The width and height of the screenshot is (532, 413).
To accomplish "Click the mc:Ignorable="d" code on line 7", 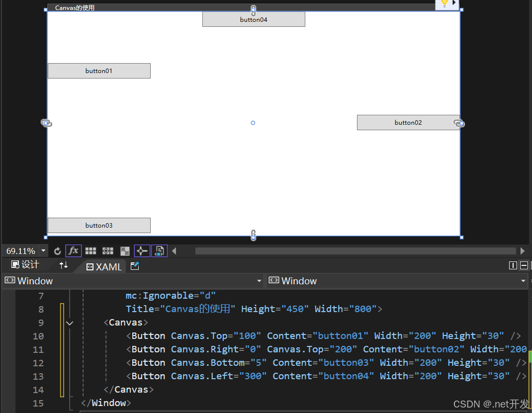I will tap(171, 296).
